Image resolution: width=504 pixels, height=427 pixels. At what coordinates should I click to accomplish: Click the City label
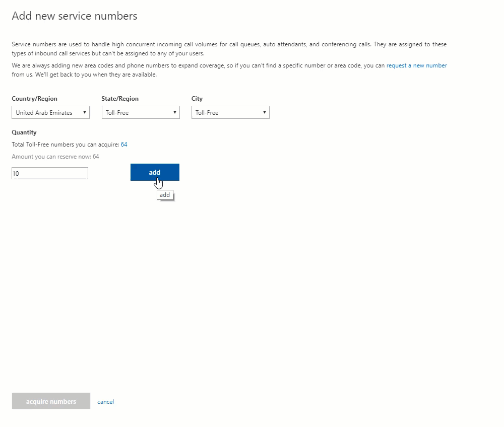point(197,99)
